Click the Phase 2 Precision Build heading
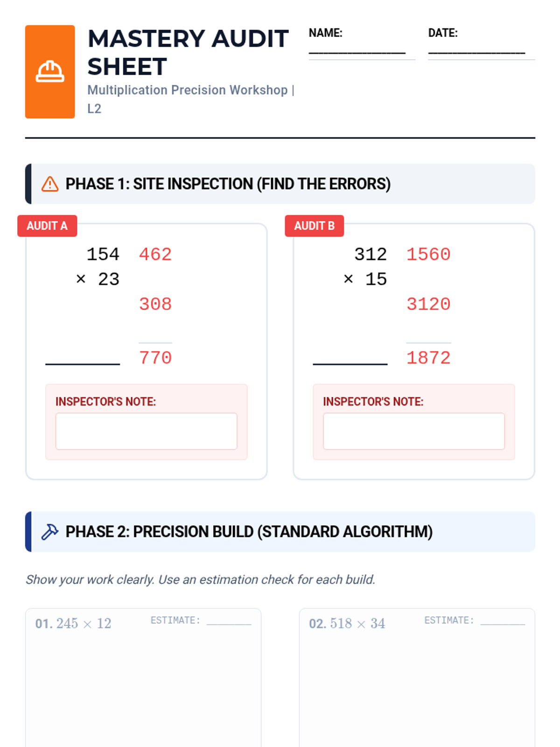 [249, 532]
